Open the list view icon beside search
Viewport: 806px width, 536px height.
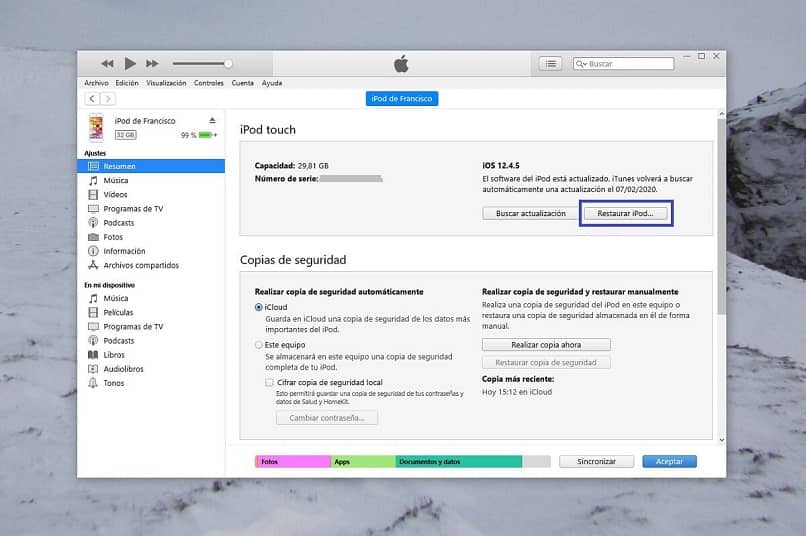[x=551, y=64]
